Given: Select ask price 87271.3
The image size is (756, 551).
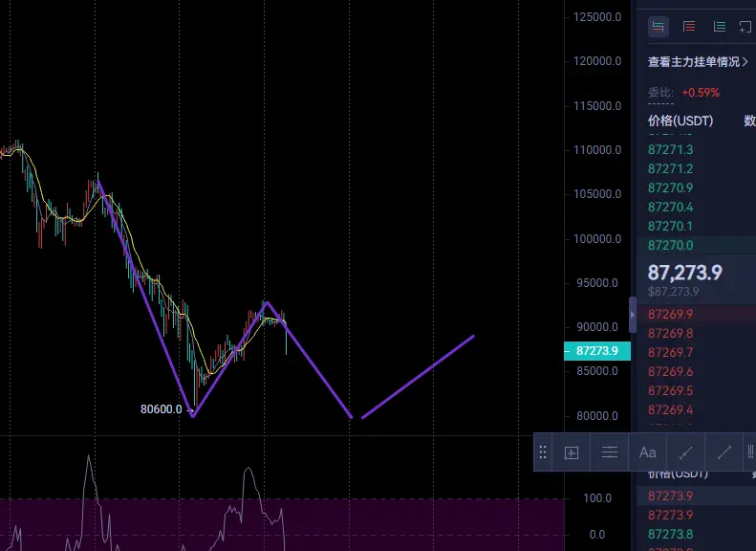Looking at the screenshot, I should (670, 149).
